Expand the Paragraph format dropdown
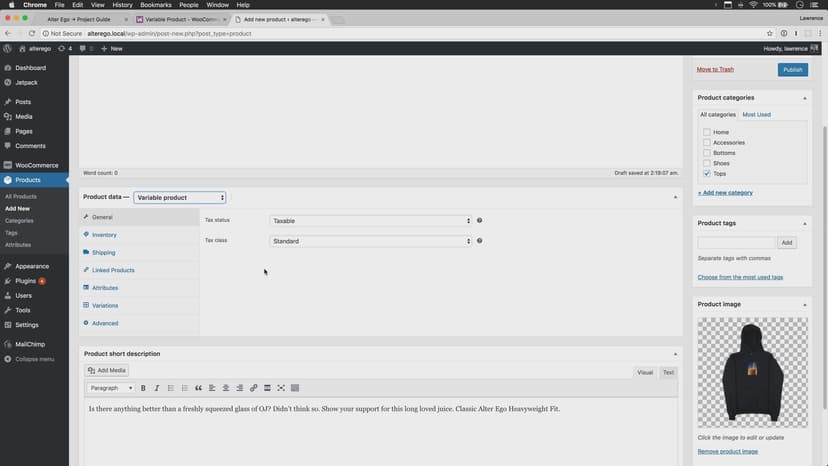828x466 pixels. pos(110,388)
